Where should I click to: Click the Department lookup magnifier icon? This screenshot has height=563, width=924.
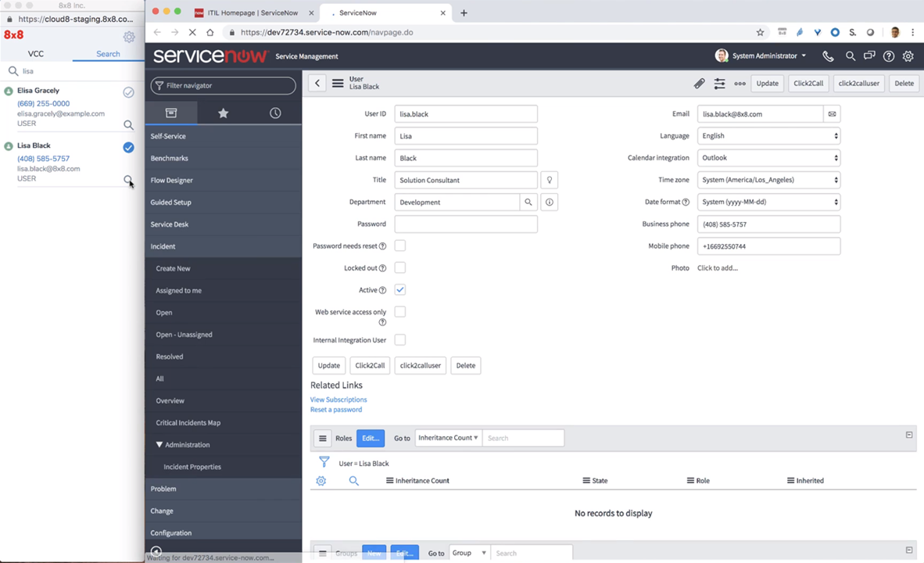(528, 203)
